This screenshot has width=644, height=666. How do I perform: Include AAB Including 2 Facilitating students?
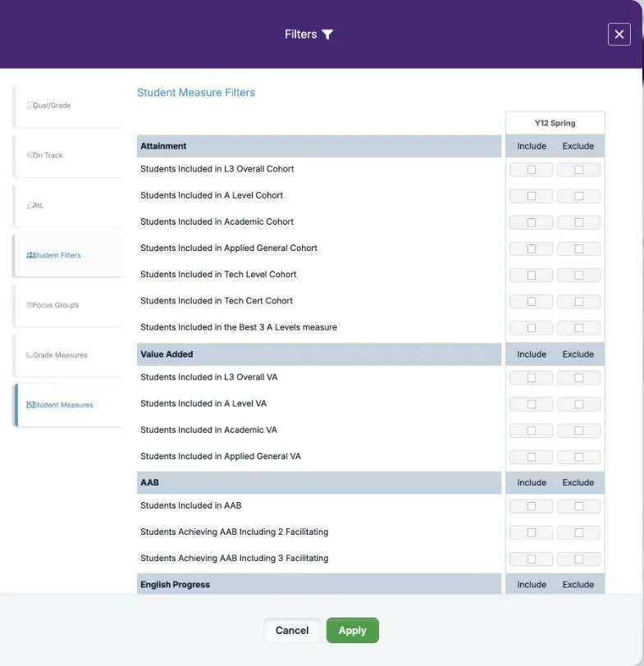click(532, 532)
